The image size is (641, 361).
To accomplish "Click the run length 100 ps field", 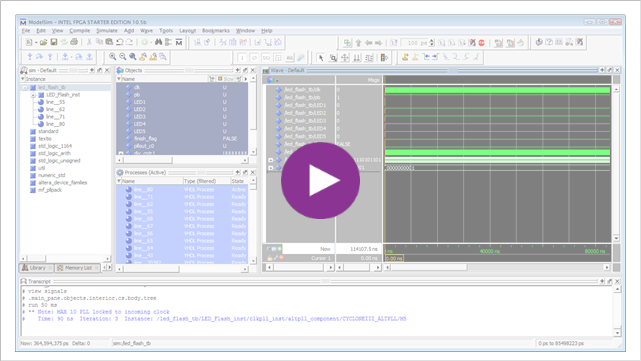I will pos(415,43).
